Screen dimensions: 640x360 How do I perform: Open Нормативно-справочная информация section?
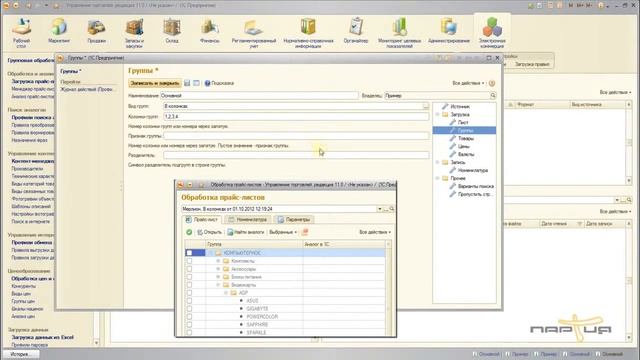[308, 33]
